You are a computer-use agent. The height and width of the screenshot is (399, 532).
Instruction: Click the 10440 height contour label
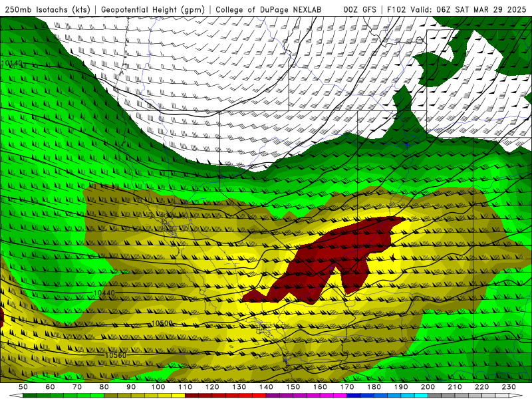(x=104, y=293)
